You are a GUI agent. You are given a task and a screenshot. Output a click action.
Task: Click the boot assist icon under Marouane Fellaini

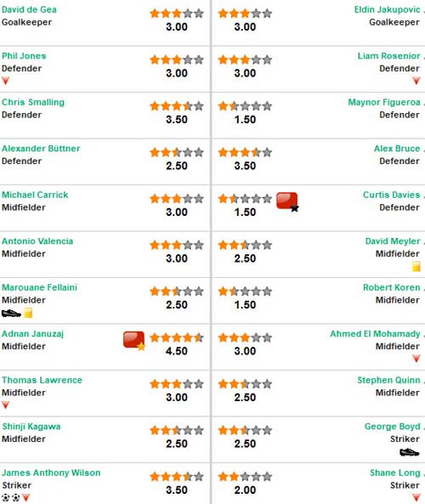pos(11,313)
